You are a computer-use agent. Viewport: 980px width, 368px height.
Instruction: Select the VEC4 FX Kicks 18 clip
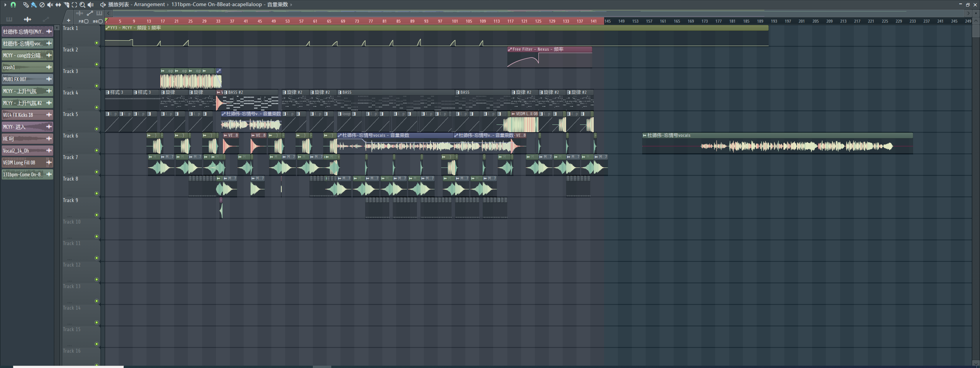click(23, 115)
